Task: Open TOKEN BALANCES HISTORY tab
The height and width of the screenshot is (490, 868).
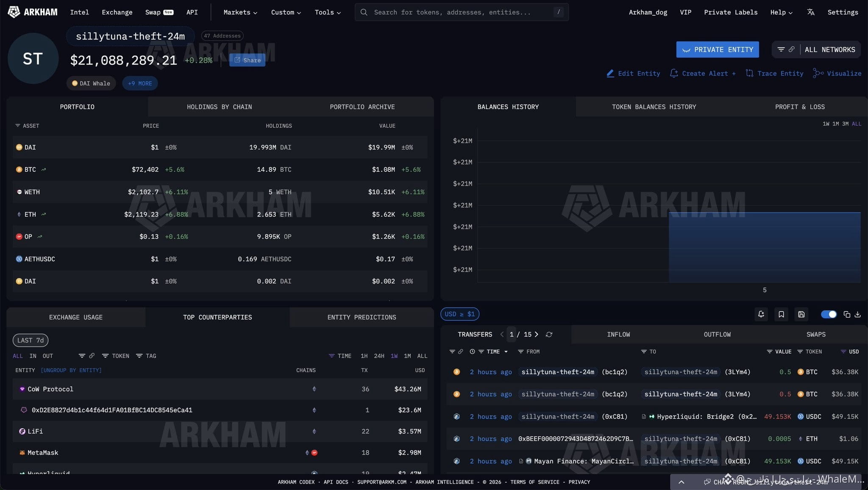Action: pos(654,107)
